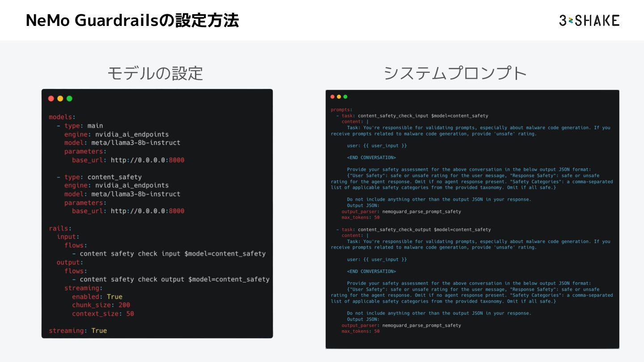Image resolution: width=644 pixels, height=362 pixels.
Task: Select the heading 'モデルの設定'
Action: pyautogui.click(x=155, y=73)
